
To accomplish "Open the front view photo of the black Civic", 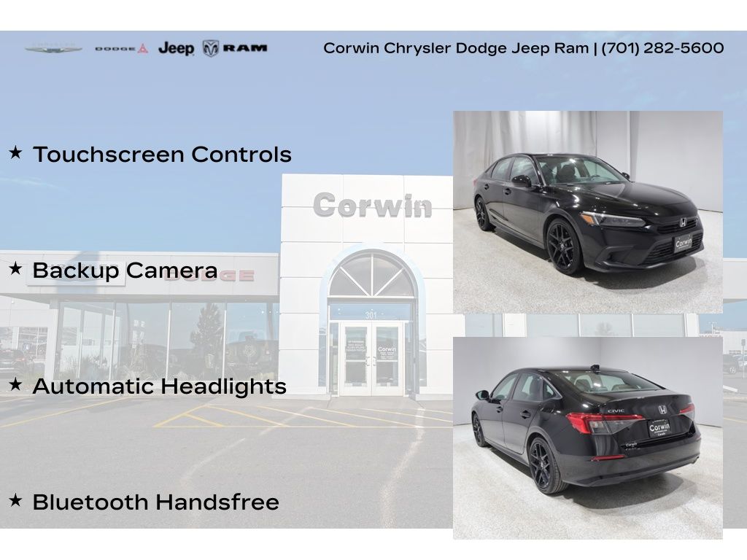I will pos(587,211).
